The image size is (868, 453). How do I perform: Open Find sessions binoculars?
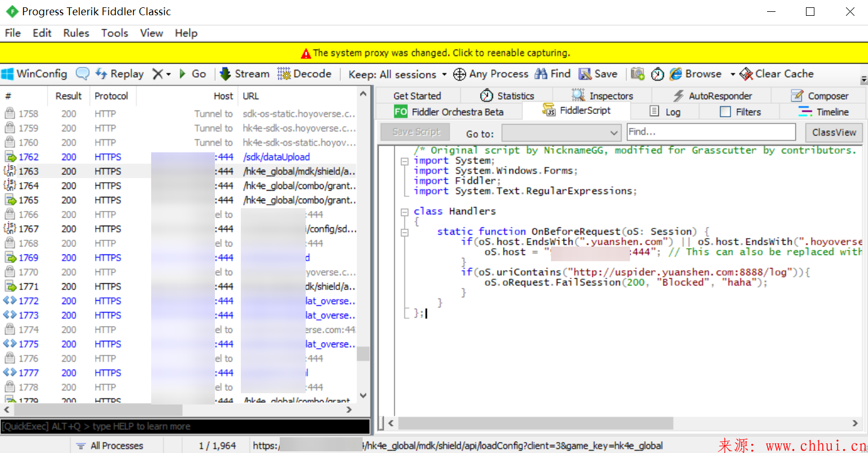[x=553, y=74]
